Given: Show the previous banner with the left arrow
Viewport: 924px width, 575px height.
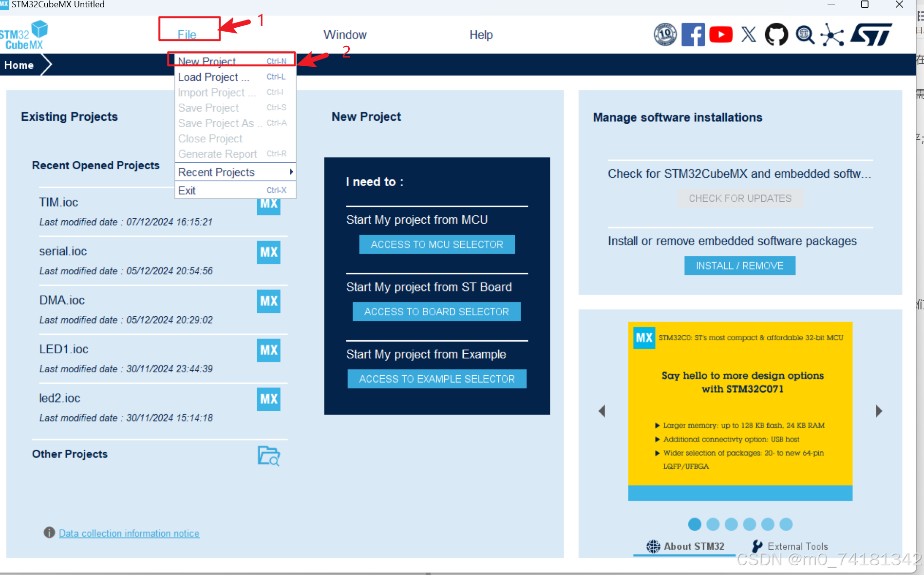Looking at the screenshot, I should coord(602,411).
